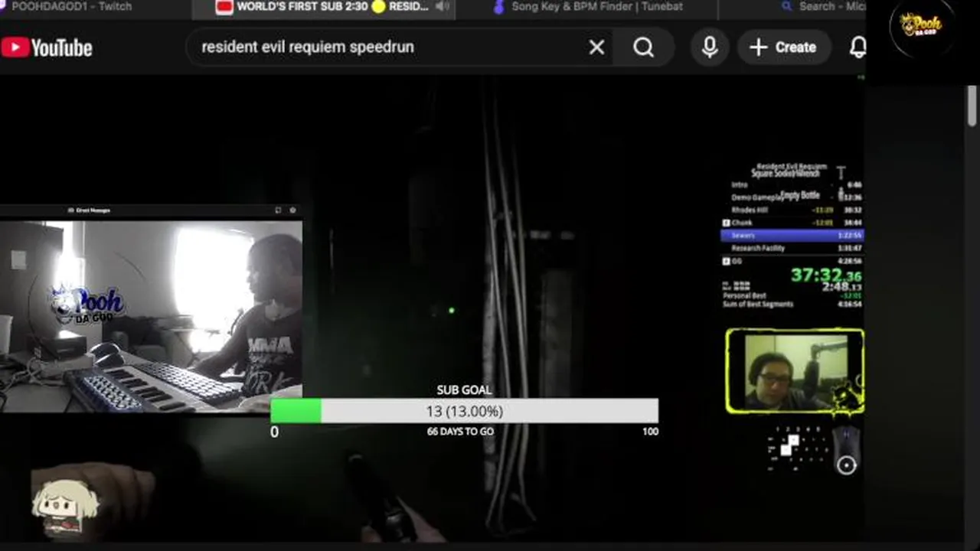
Task: Click the Personal Best line
Action: click(x=792, y=295)
